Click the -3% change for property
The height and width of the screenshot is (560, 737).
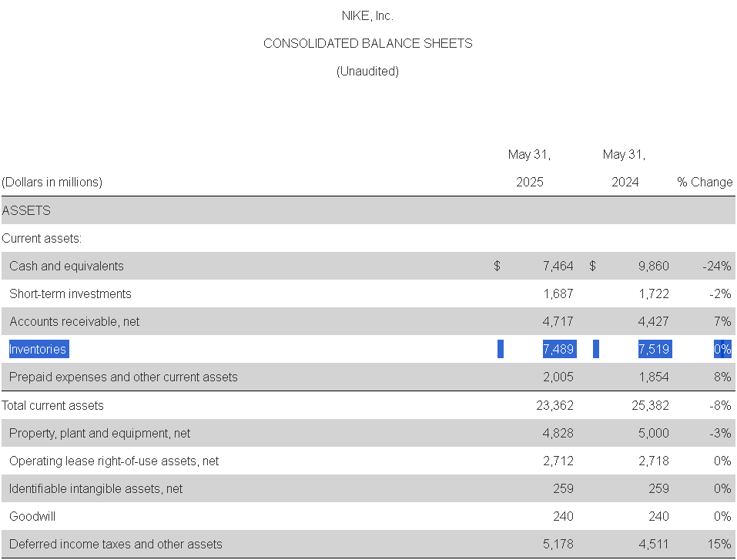tap(720, 433)
